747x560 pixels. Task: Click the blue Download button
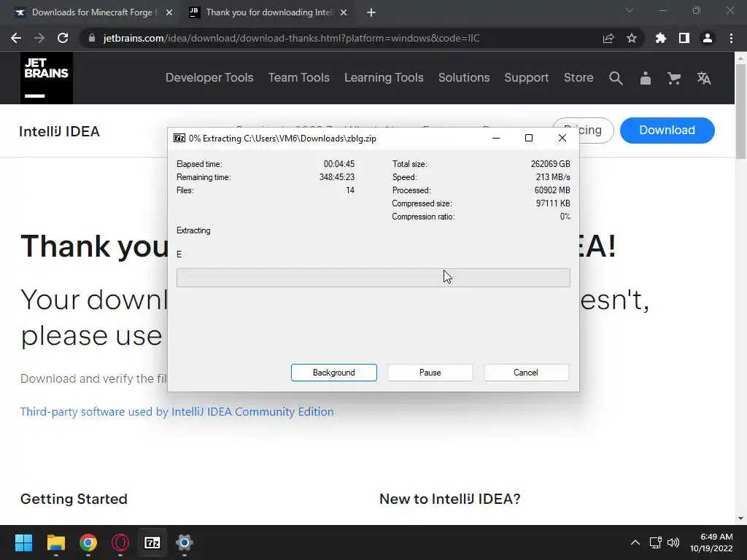click(x=667, y=130)
